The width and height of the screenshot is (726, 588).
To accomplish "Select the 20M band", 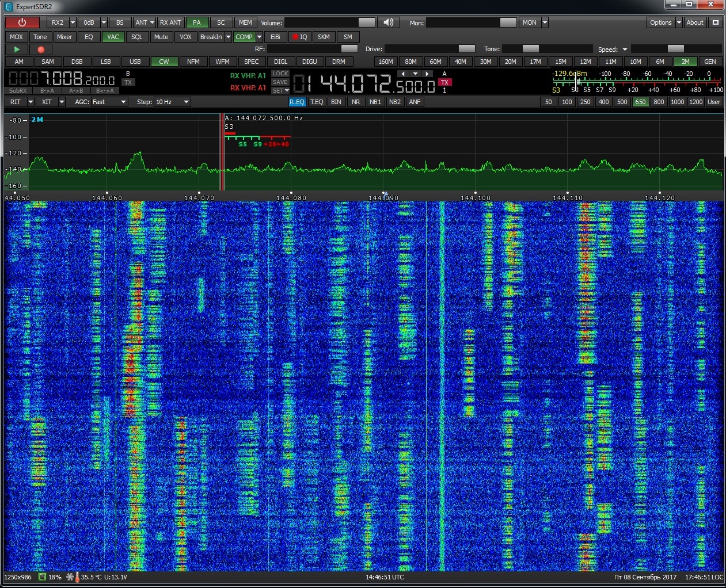I will pos(510,62).
